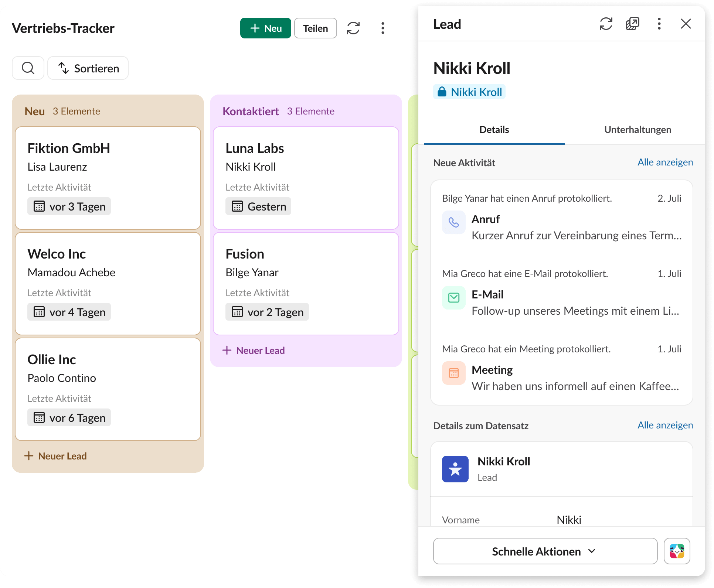The width and height of the screenshot is (714, 588).
Task: Open Lead panel three-dot menu
Action: tap(659, 24)
